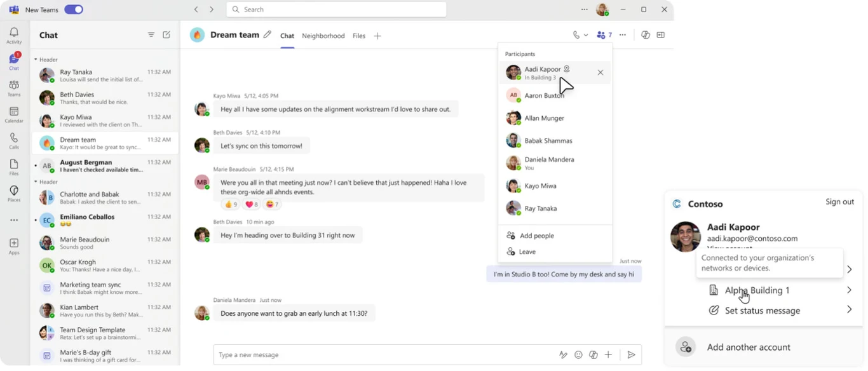Start a new chat with compose icon
Image resolution: width=868 pixels, height=371 pixels.
point(166,35)
